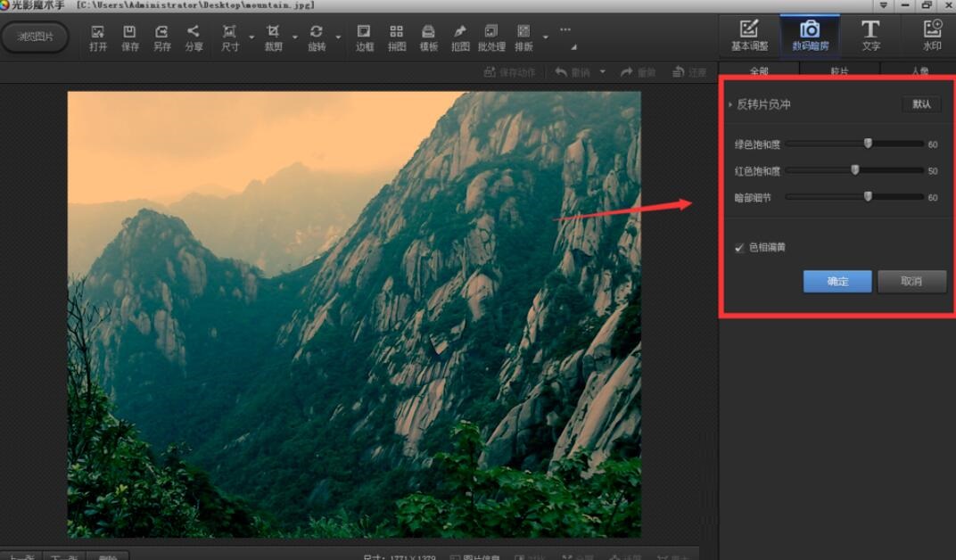This screenshot has width=956, height=560.
Task: Open the 拼图 collage tool
Action: pos(396,37)
